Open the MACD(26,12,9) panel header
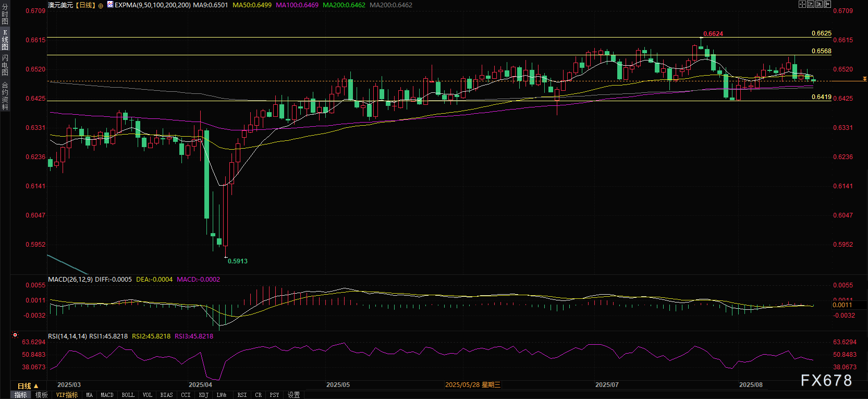Screen dimensions: 868x399 click(70, 280)
